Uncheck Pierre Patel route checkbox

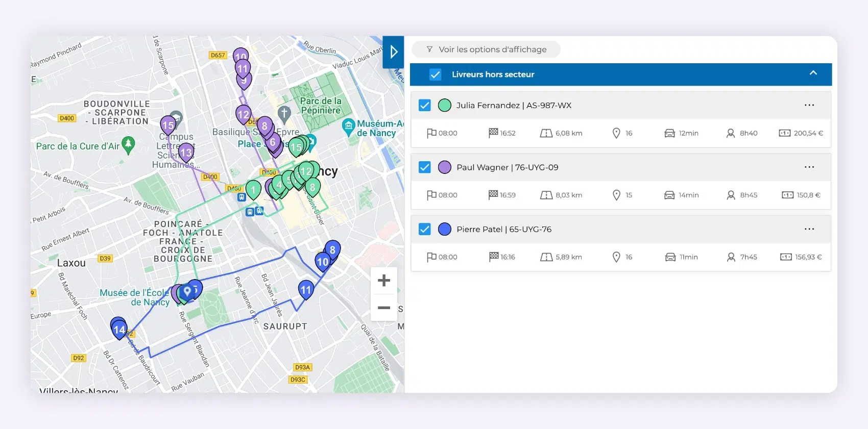click(x=424, y=229)
